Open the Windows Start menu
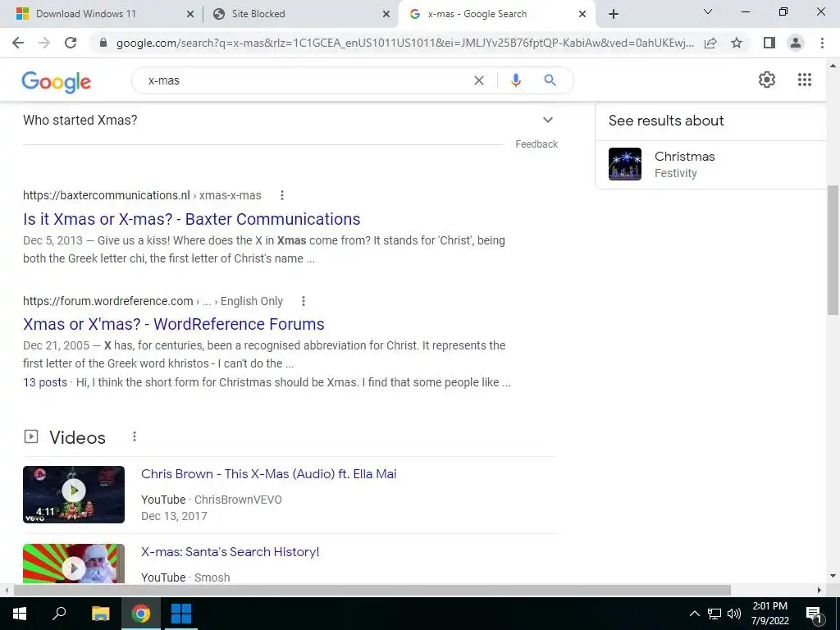The image size is (840, 630). (x=20, y=614)
